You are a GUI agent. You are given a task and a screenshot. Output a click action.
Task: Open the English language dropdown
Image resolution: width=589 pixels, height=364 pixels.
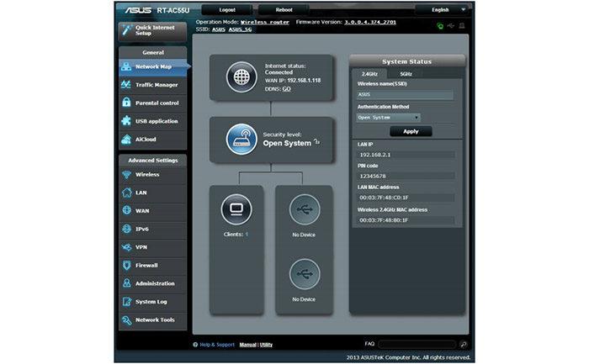tap(442, 10)
